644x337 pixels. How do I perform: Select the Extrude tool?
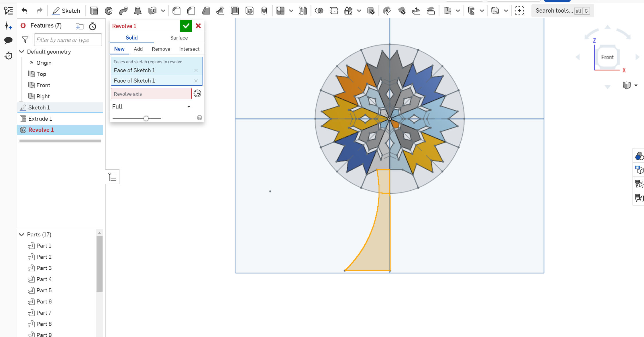[94, 11]
